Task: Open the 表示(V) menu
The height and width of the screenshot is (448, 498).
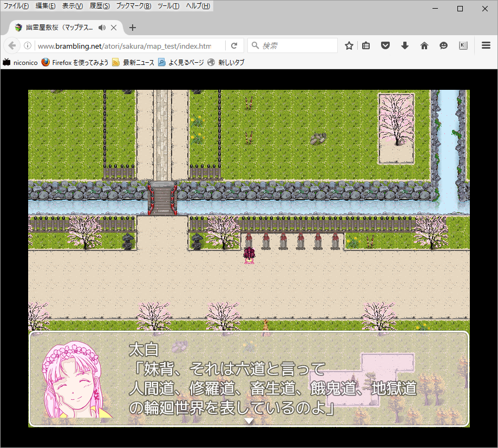Action: tap(73, 6)
